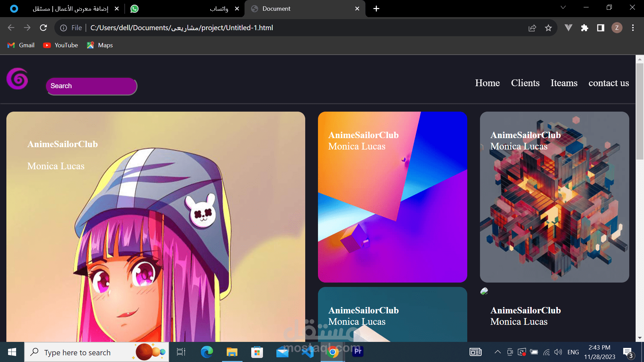Open the Windows Start menu
This screenshot has width=644, height=362.
(12, 352)
